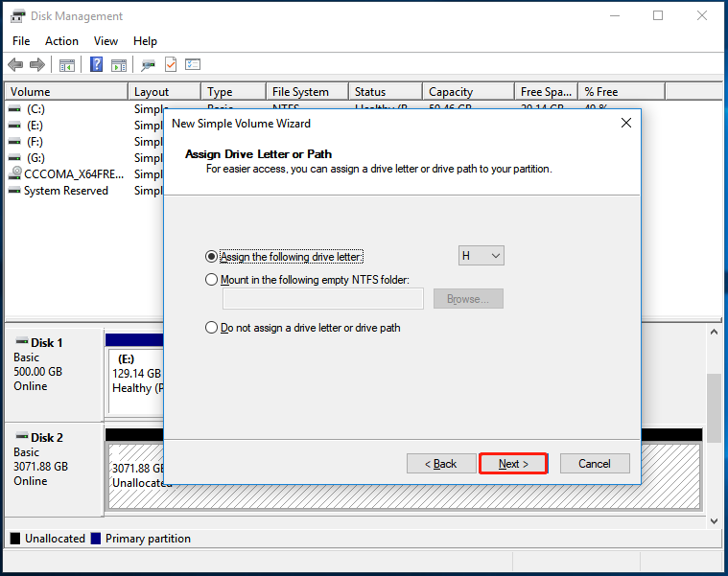Image resolution: width=728 pixels, height=576 pixels.
Task: Sort by the Layout column header
Action: click(x=164, y=91)
